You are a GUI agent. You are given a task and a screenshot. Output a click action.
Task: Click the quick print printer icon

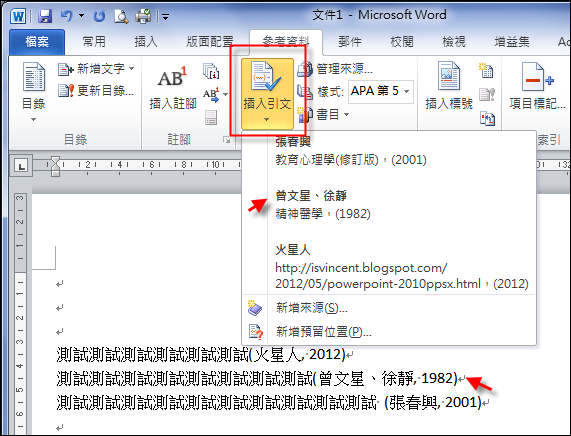143,16
